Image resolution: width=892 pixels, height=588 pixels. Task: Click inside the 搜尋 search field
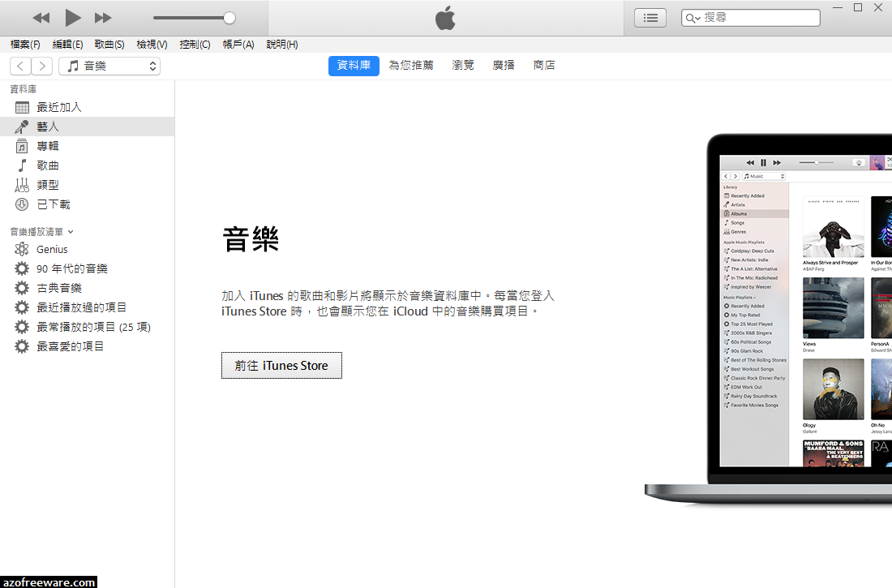(x=754, y=17)
